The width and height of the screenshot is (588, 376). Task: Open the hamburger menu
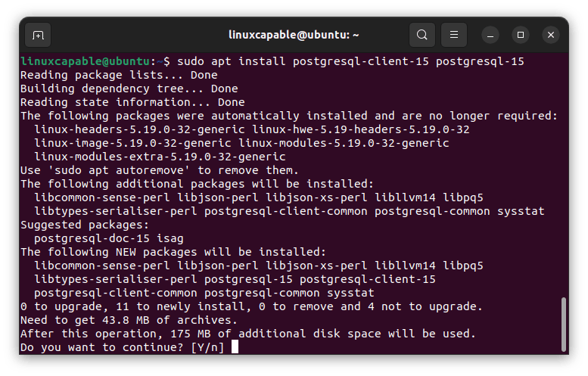coord(454,35)
